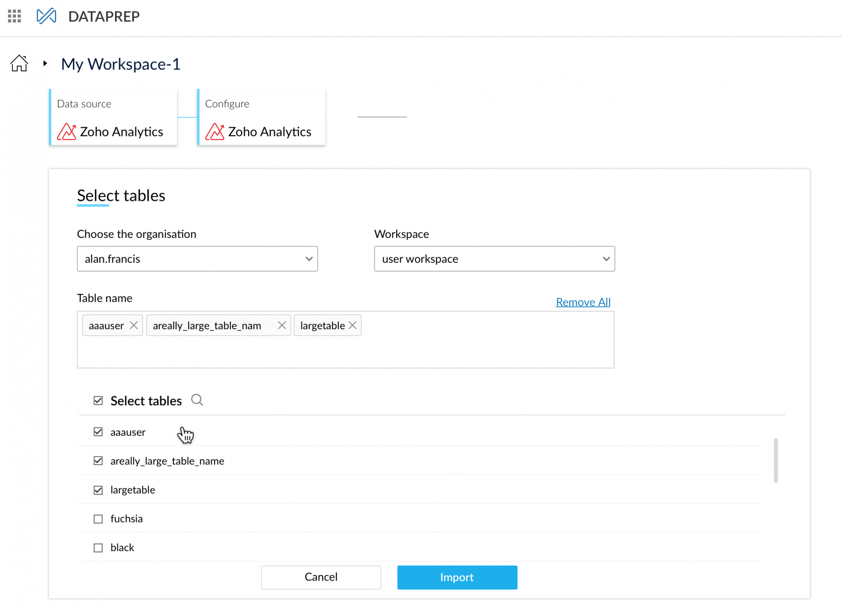Open the apps grid launcher icon
Screen dimensions: 842x616
(14, 16)
